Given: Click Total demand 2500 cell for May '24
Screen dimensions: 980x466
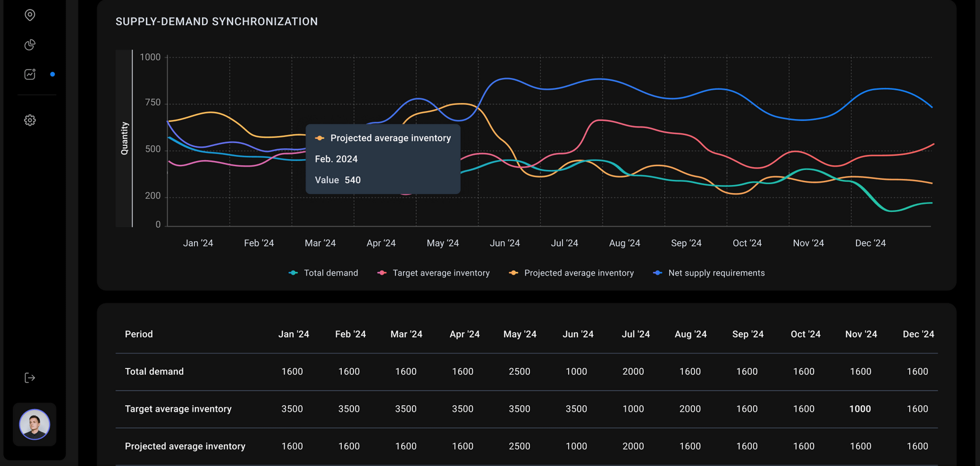Looking at the screenshot, I should click(x=519, y=371).
